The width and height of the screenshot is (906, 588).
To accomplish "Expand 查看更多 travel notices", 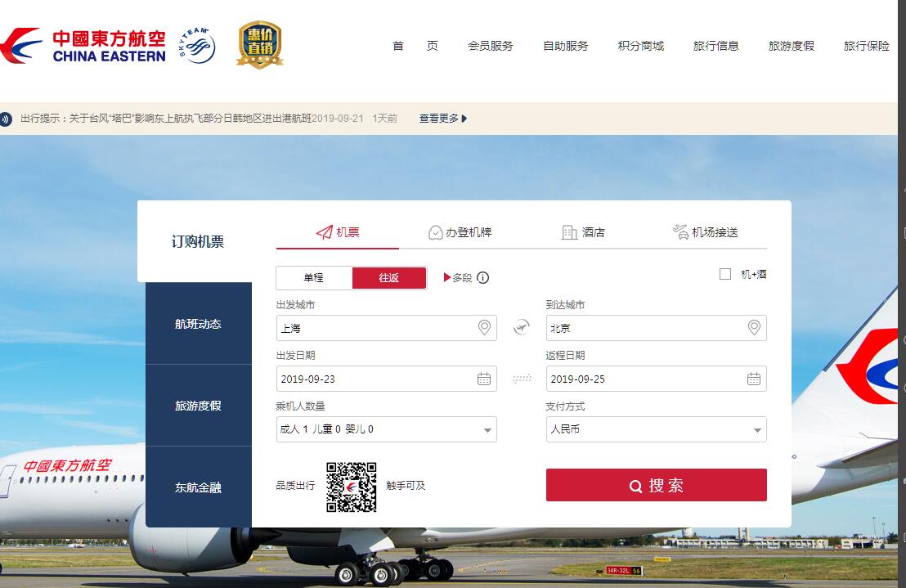I will 443,119.
